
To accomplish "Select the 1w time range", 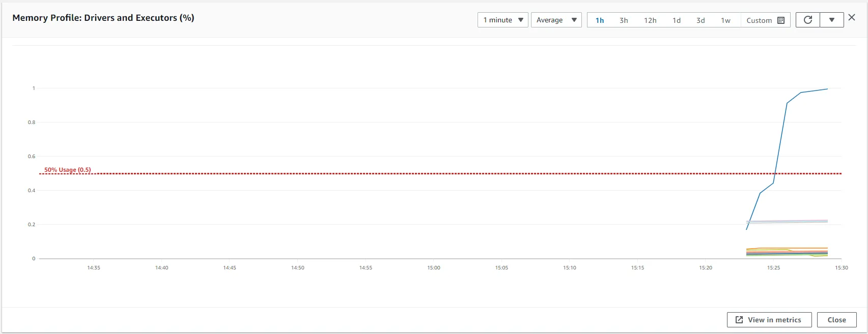I will (x=725, y=20).
